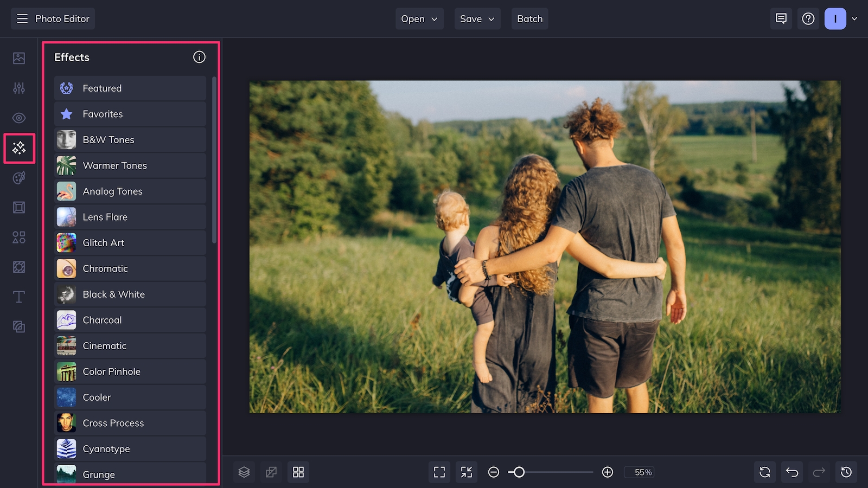Open the Photo Editor hamburger menu

point(22,18)
